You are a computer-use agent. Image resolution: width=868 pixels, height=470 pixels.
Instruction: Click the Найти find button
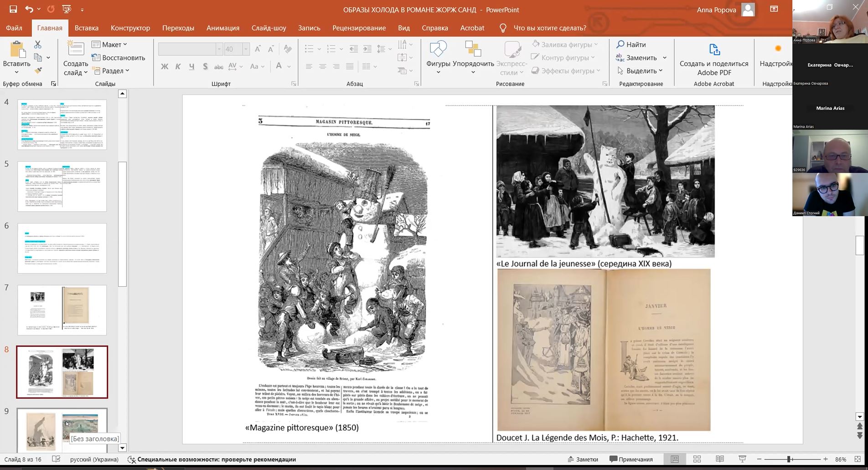point(631,44)
